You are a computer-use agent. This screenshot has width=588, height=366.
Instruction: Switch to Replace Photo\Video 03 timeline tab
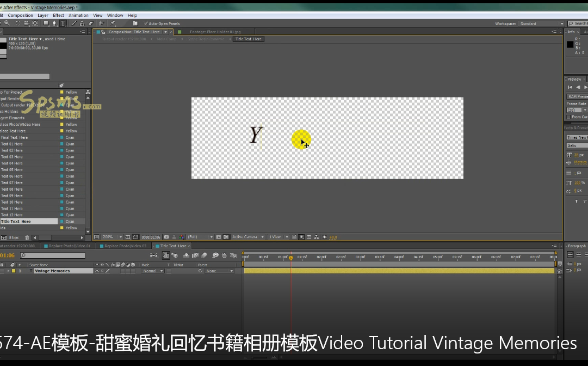[125, 246]
